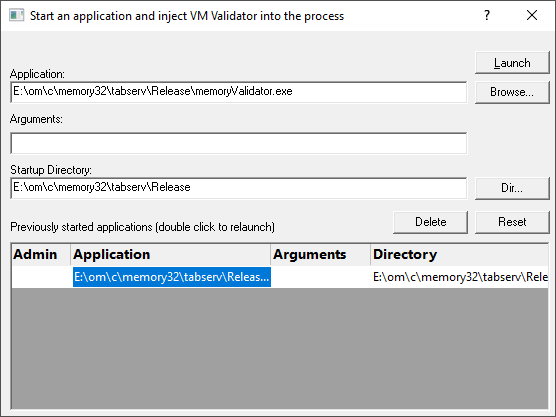556x417 pixels.
Task: Sort list by the Admin column header
Action: 41,254
